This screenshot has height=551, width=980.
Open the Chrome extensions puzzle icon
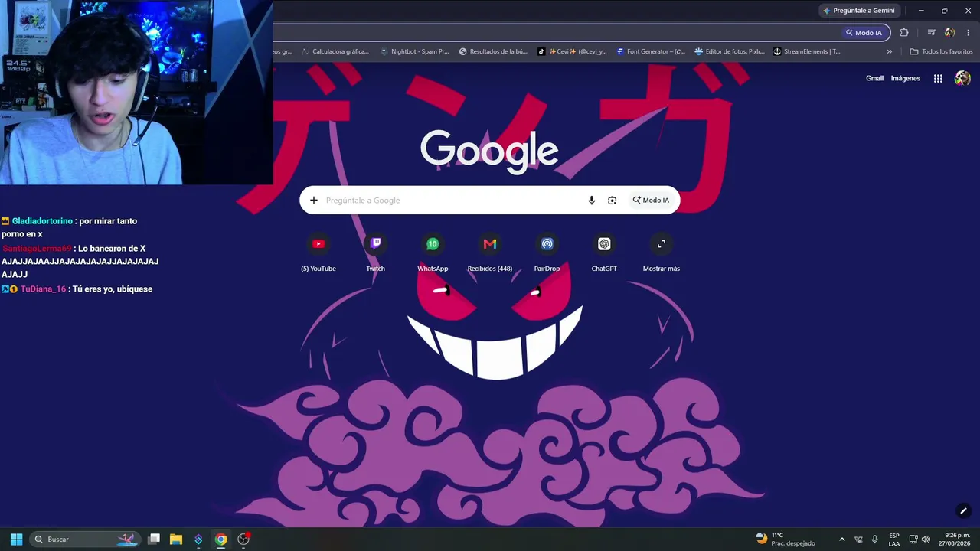coord(904,33)
